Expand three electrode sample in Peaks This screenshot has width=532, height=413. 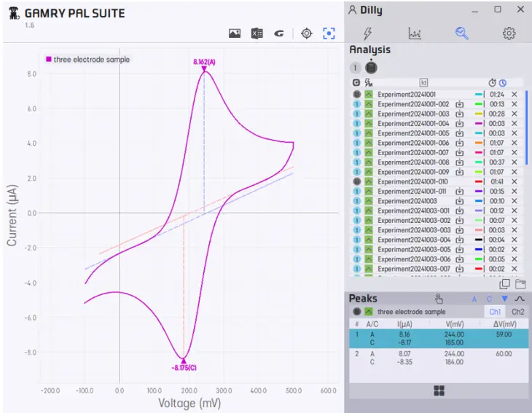pyautogui.click(x=356, y=312)
